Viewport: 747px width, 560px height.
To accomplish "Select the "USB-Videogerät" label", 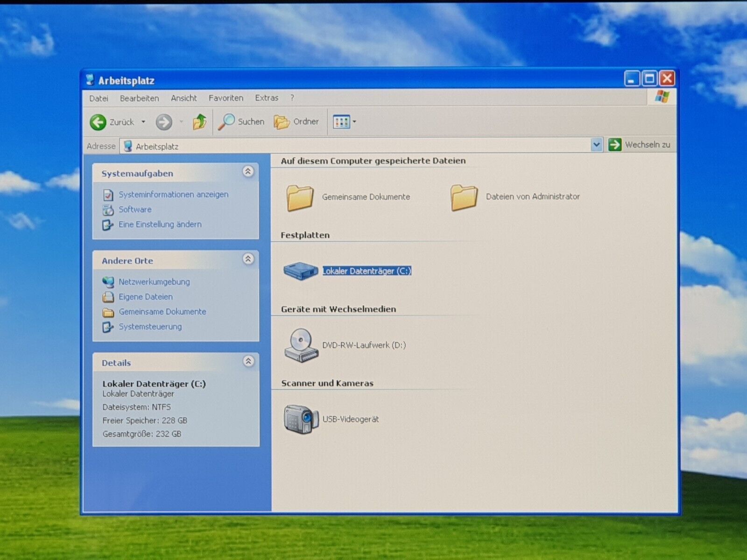I will (351, 419).
